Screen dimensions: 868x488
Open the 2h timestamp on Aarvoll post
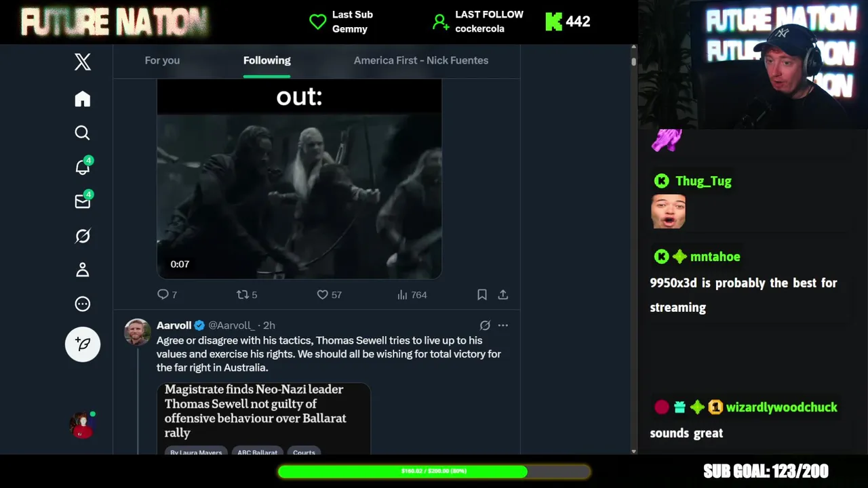click(x=269, y=325)
